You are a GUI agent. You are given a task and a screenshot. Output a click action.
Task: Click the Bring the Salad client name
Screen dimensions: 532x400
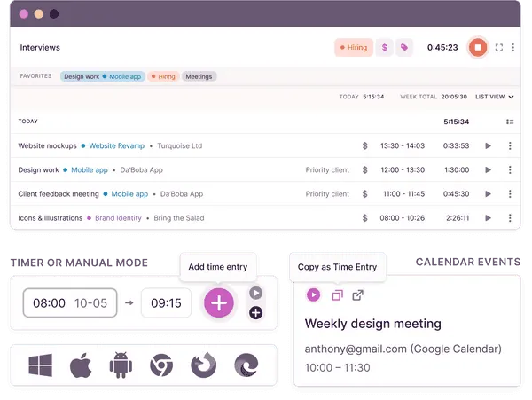(179, 218)
